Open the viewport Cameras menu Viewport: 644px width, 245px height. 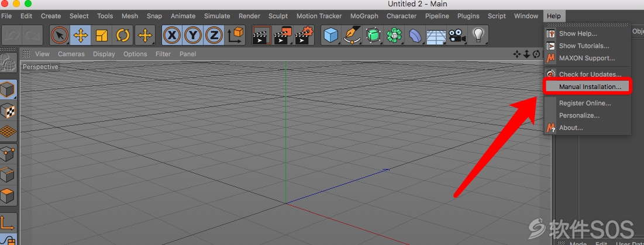71,54
